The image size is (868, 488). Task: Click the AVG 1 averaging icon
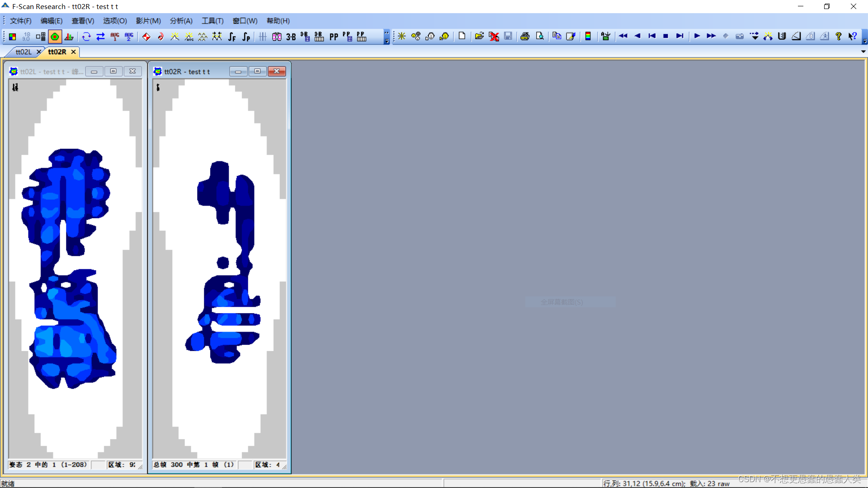point(115,37)
